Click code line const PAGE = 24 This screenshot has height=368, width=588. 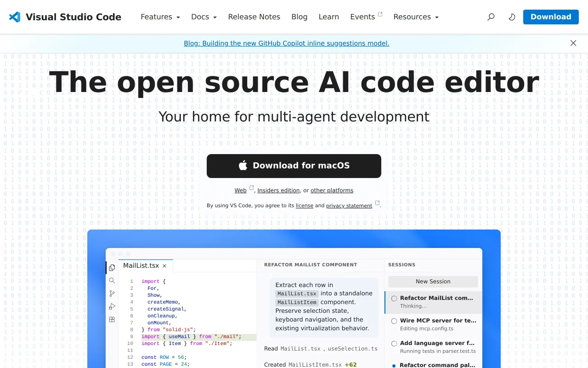click(165, 364)
